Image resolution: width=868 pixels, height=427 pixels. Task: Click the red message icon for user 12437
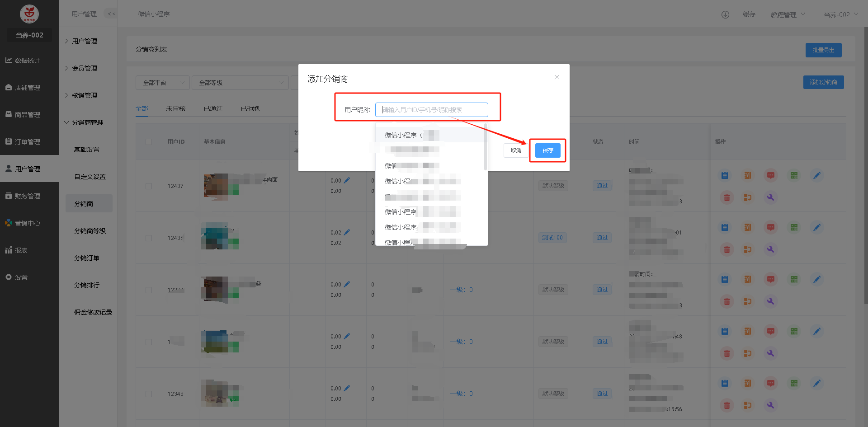click(x=771, y=175)
